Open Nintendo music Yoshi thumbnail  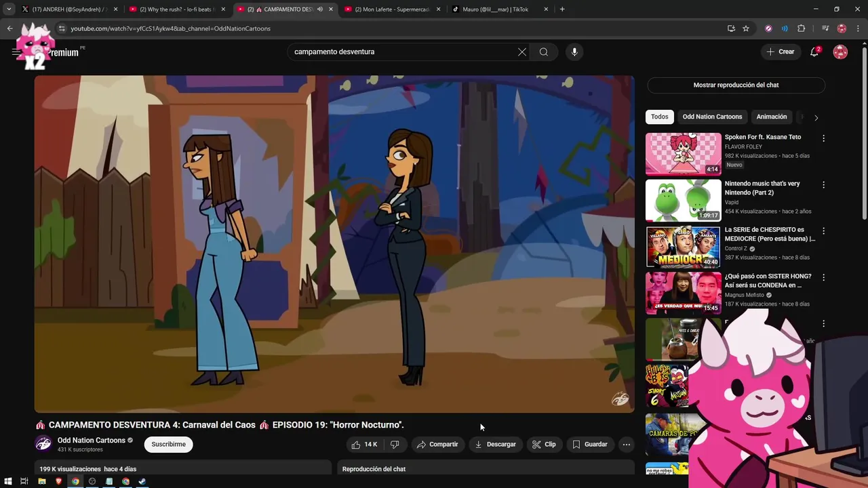tap(684, 201)
